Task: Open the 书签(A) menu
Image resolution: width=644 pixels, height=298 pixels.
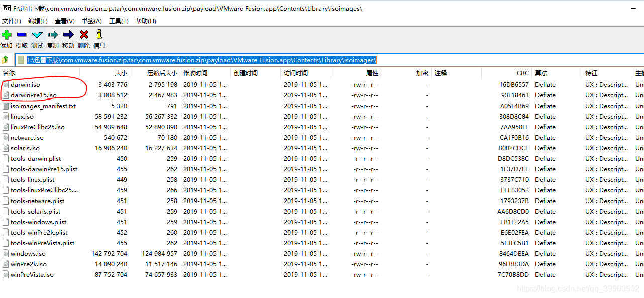Action: [x=92, y=21]
